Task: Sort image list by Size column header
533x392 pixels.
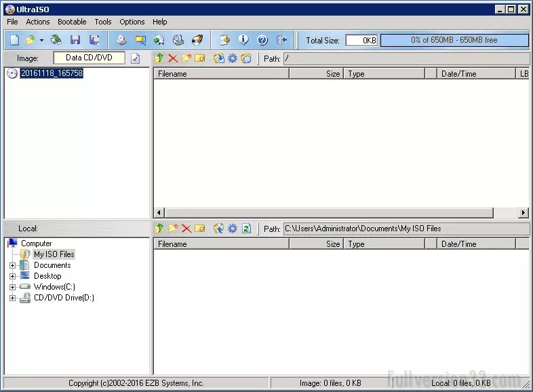Action: pos(317,74)
